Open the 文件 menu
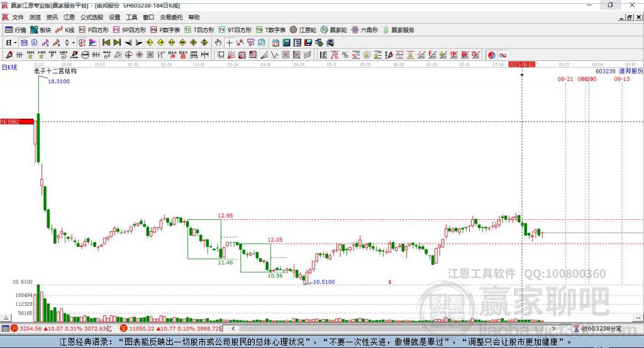644x348 pixels. click(18, 17)
